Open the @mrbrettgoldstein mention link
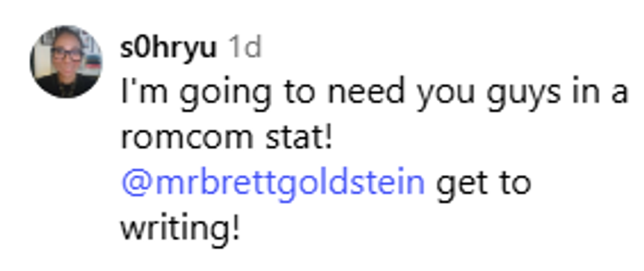The image size is (644, 271). tap(273, 183)
